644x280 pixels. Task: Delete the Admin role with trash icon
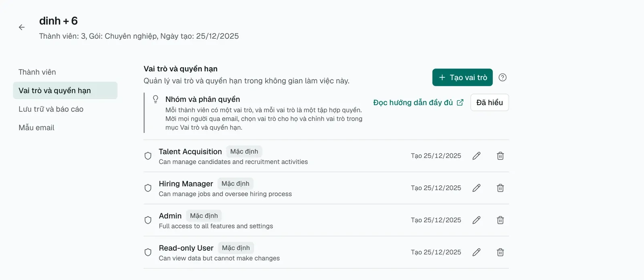point(500,220)
